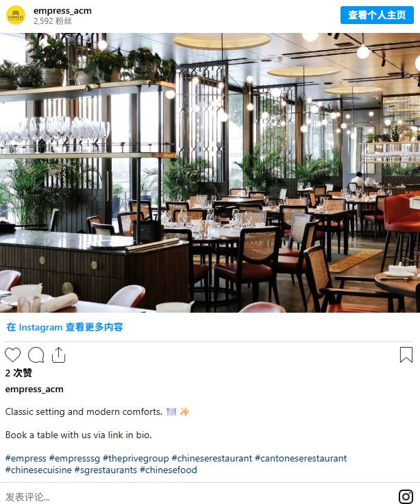Screen dimensions: 420x504
Task: Open the #empress hashtag
Action: coord(25,458)
